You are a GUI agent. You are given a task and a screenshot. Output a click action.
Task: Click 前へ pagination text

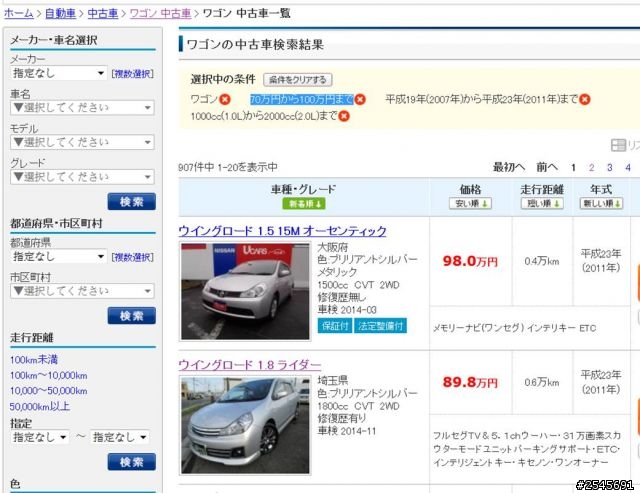[547, 167]
